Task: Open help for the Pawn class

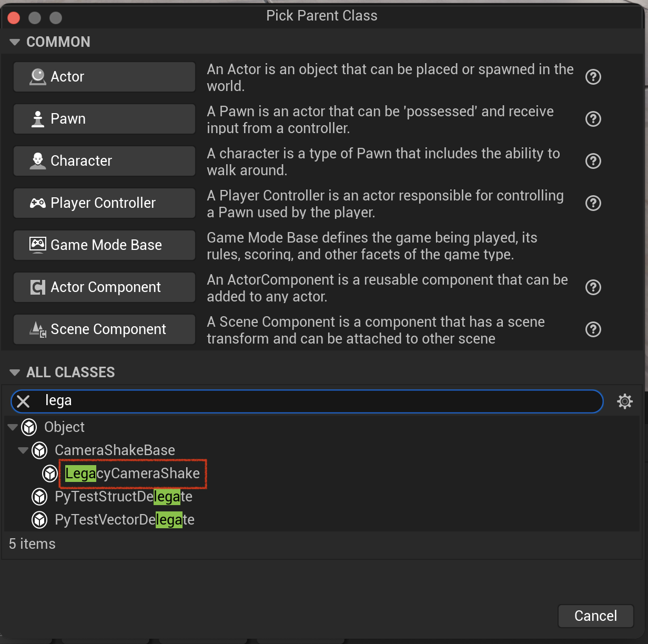Action: 593,119
